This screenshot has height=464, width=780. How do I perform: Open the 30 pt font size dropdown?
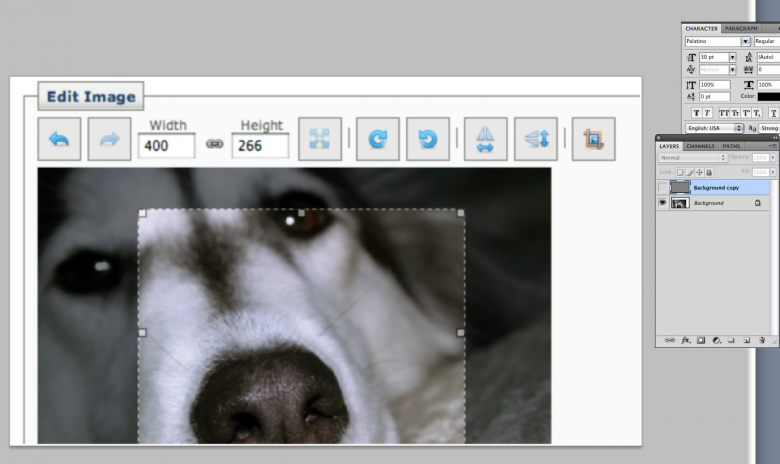732,57
